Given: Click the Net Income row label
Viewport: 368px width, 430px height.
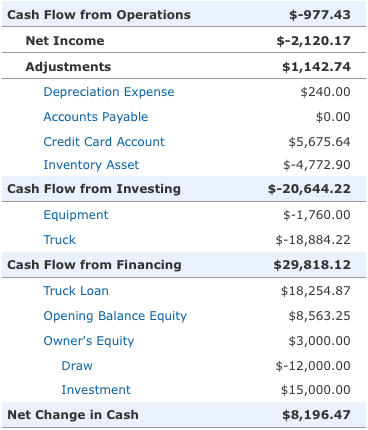Looking at the screenshot, I should coord(65,41).
